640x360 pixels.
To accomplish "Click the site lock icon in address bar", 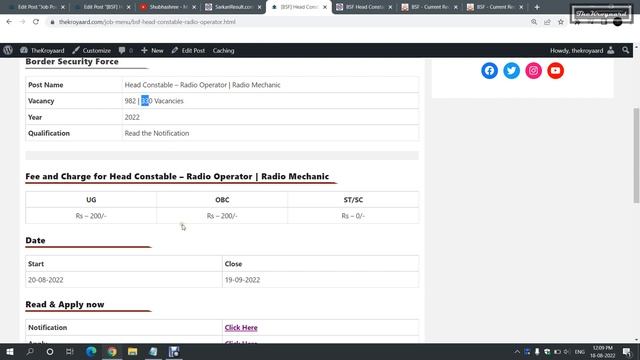I will [x=52, y=22].
